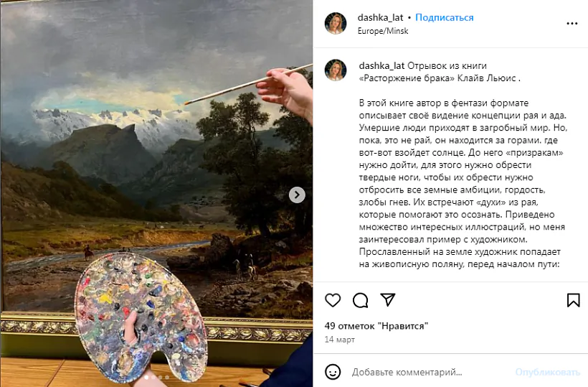Save the post with the bookmark icon
This screenshot has height=387, width=588.
tap(573, 300)
